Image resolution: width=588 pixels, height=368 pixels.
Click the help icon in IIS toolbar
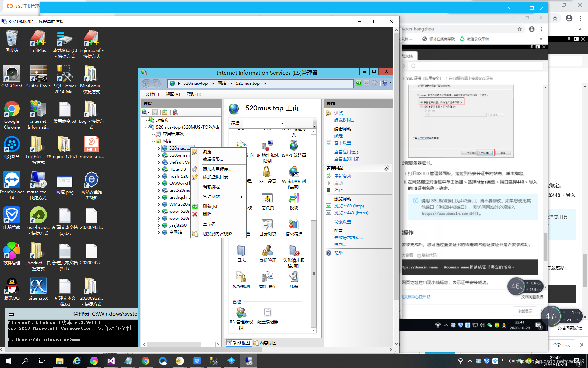click(385, 83)
